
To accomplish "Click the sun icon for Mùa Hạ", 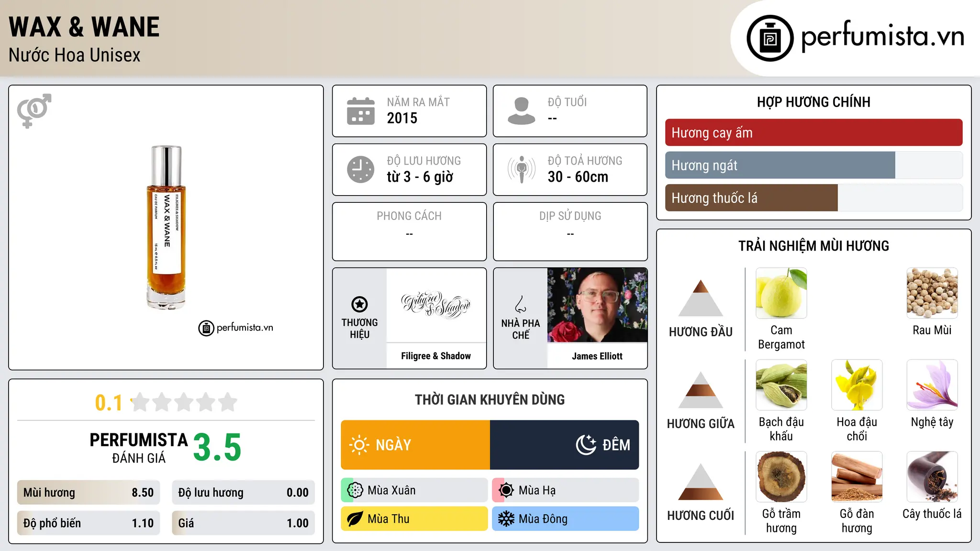I will [x=506, y=490].
